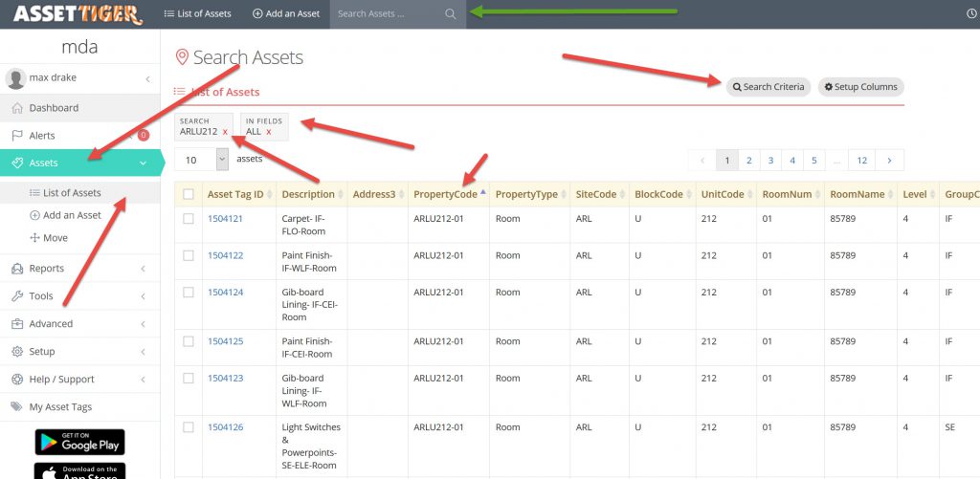This screenshot has width=980, height=479.
Task: Click the Search Criteria button
Action: (x=768, y=87)
